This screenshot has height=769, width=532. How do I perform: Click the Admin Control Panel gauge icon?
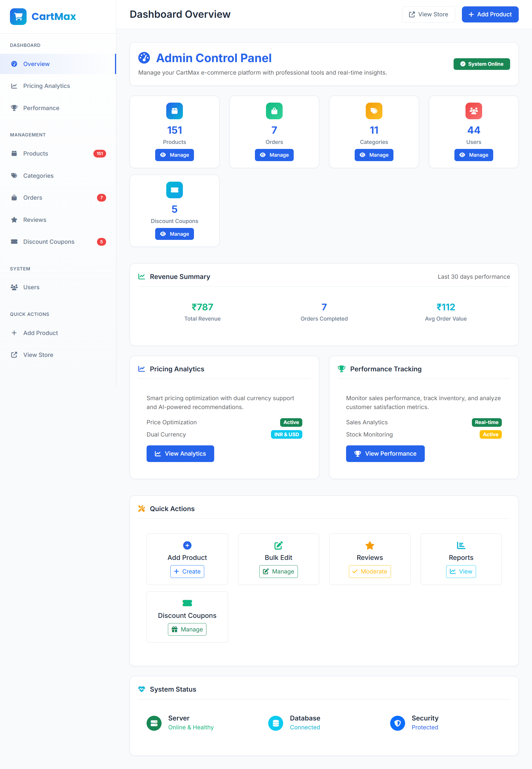(x=144, y=58)
